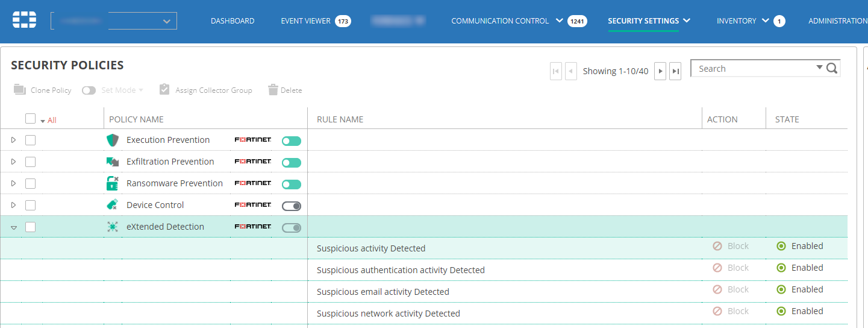Click the Ransomware Prevention lock icon
The height and width of the screenshot is (328, 868).
(113, 183)
